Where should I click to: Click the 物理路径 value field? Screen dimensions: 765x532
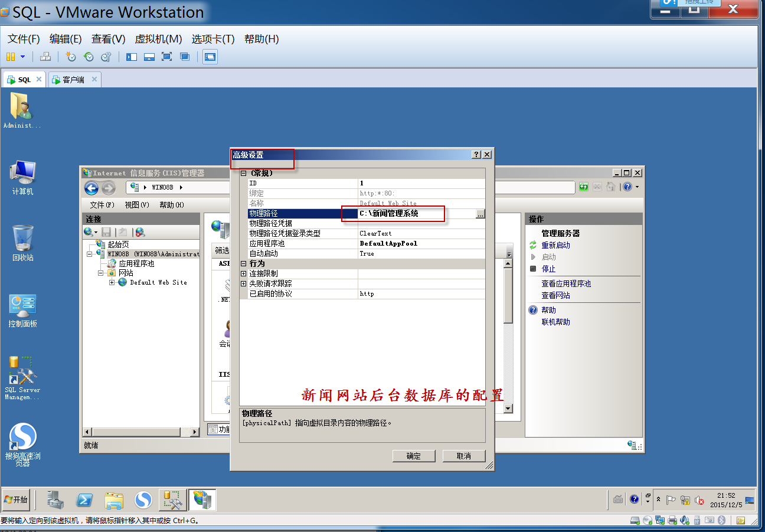click(x=417, y=213)
